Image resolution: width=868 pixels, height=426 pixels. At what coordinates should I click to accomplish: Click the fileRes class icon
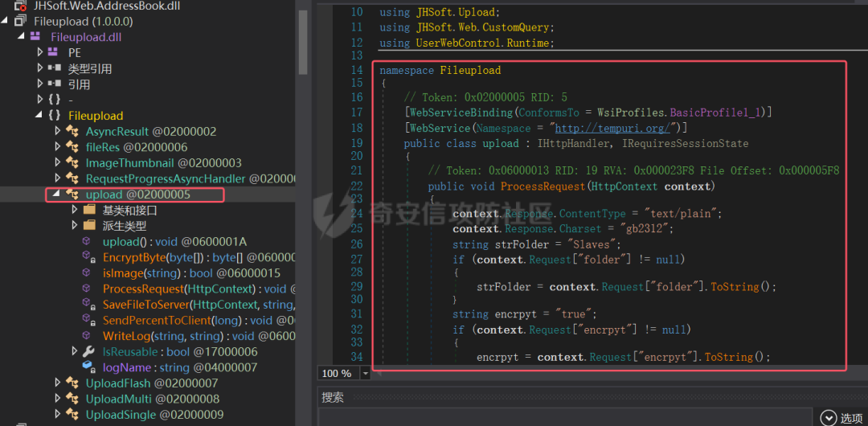point(72,147)
